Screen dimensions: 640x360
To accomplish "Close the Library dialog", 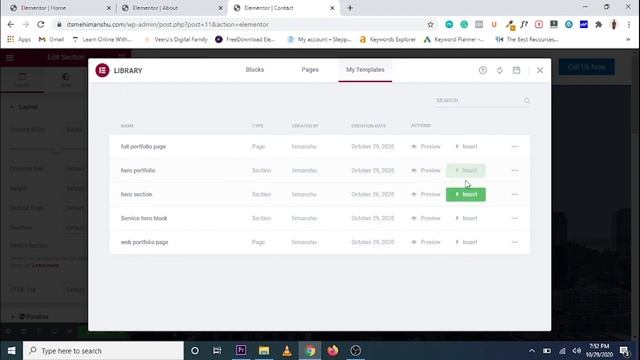I will pyautogui.click(x=540, y=70).
